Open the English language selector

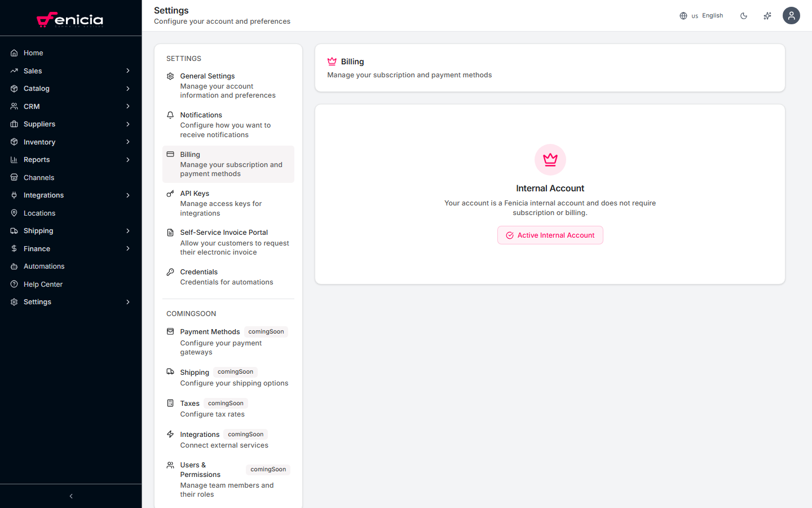coord(701,16)
